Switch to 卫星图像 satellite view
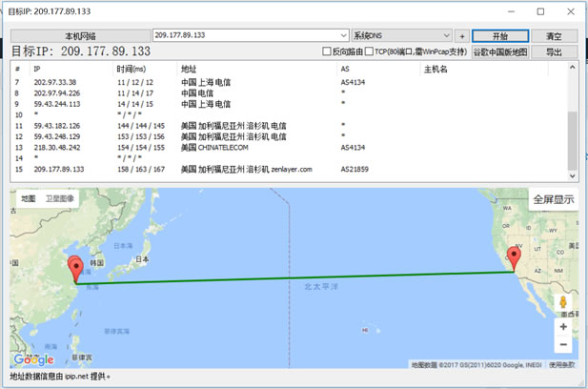The width and height of the screenshot is (588, 389). coord(61,198)
